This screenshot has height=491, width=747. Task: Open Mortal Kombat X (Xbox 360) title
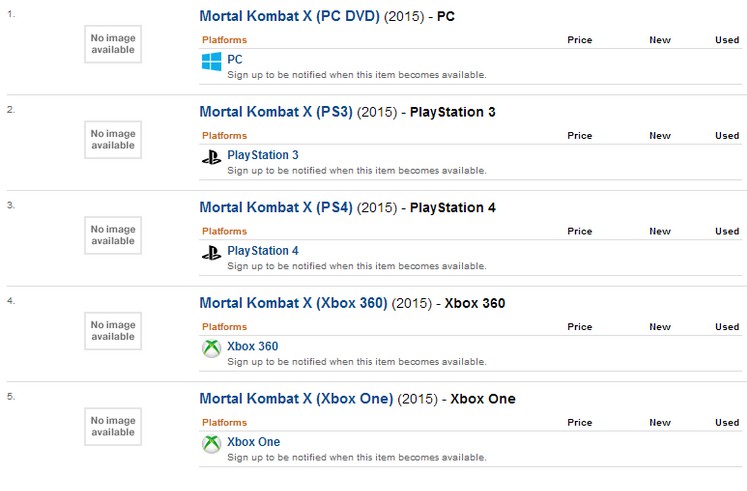click(293, 303)
